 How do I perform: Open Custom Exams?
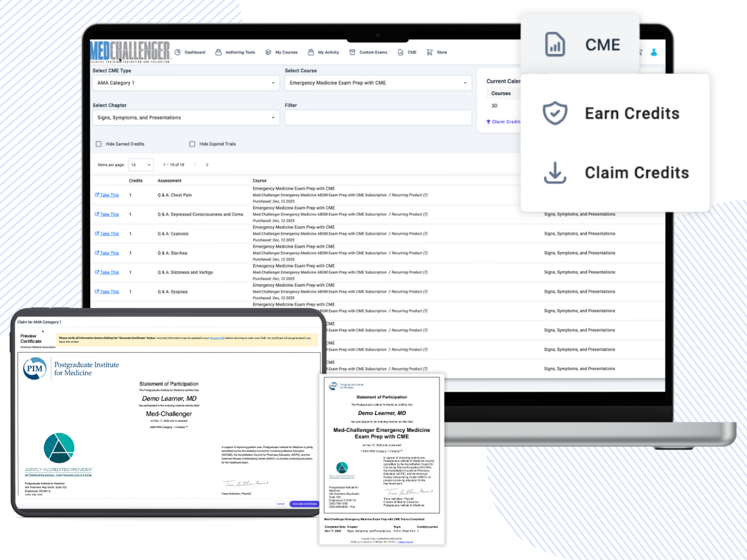(372, 52)
